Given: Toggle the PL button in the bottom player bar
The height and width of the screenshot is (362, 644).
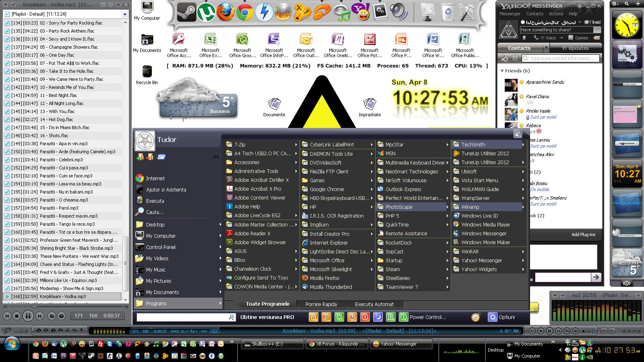Looking at the screenshot, I should (x=612, y=331).
